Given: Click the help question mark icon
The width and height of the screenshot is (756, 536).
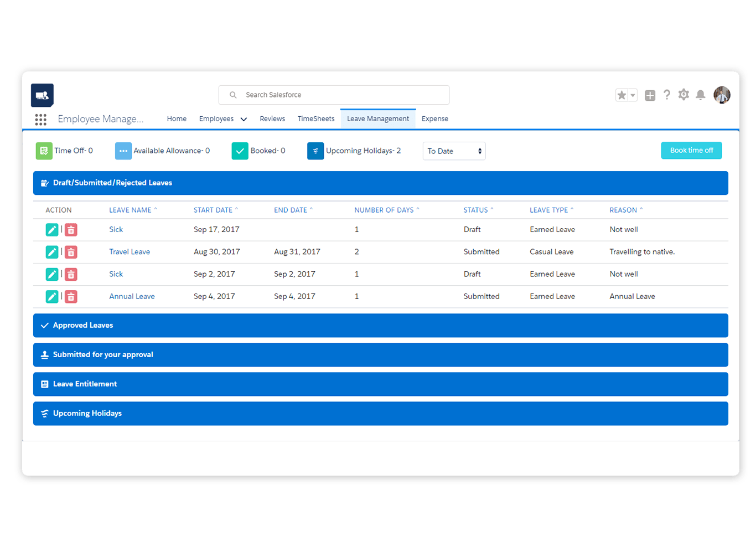Looking at the screenshot, I should coord(667,95).
